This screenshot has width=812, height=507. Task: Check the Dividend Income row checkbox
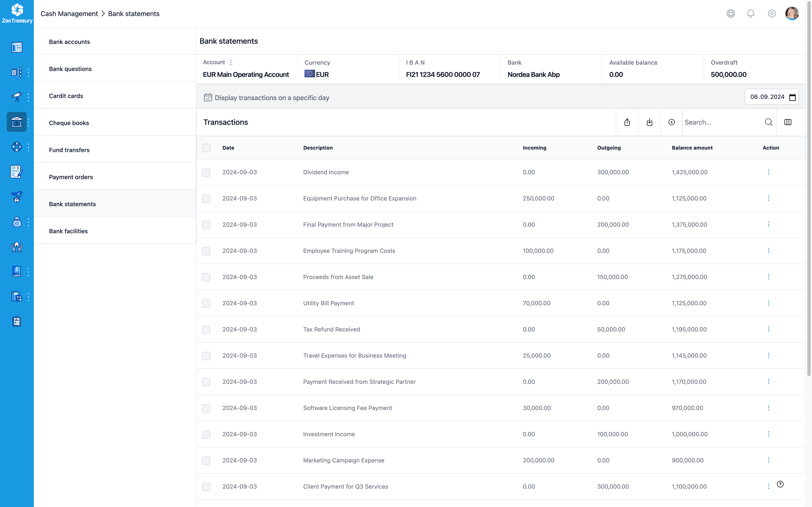(206, 172)
